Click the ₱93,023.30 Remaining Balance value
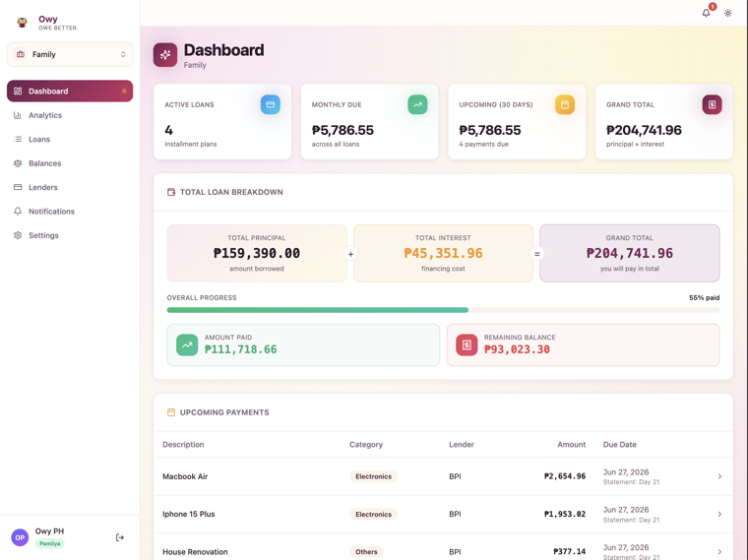The height and width of the screenshot is (560, 748). click(x=517, y=349)
